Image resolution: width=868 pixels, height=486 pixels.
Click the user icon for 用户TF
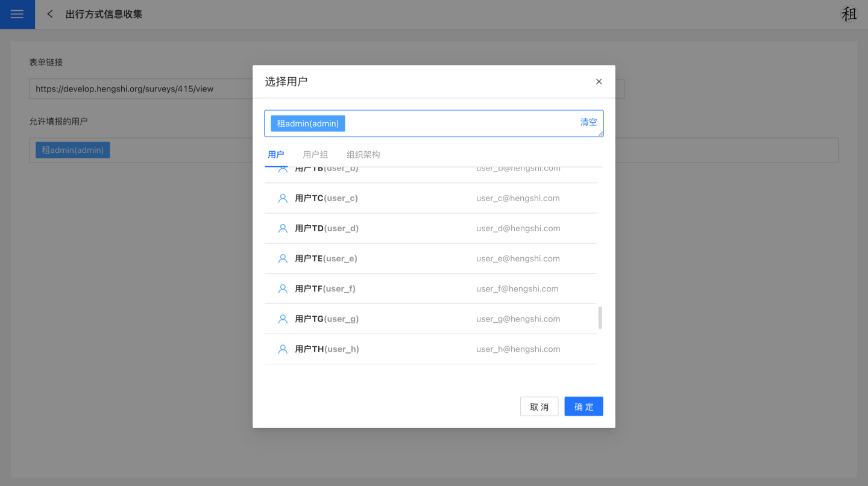pos(283,288)
